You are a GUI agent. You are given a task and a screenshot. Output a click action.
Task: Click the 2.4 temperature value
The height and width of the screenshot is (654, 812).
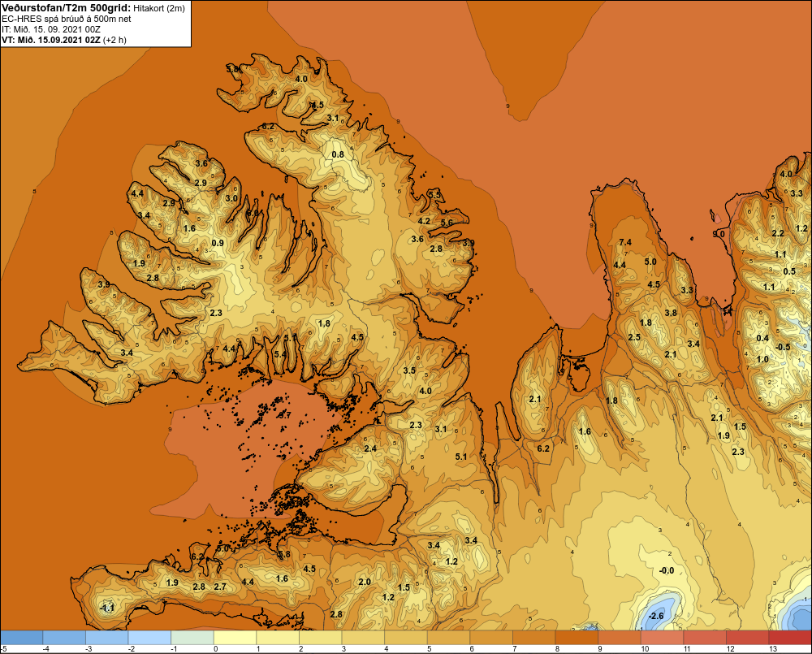coord(370,448)
